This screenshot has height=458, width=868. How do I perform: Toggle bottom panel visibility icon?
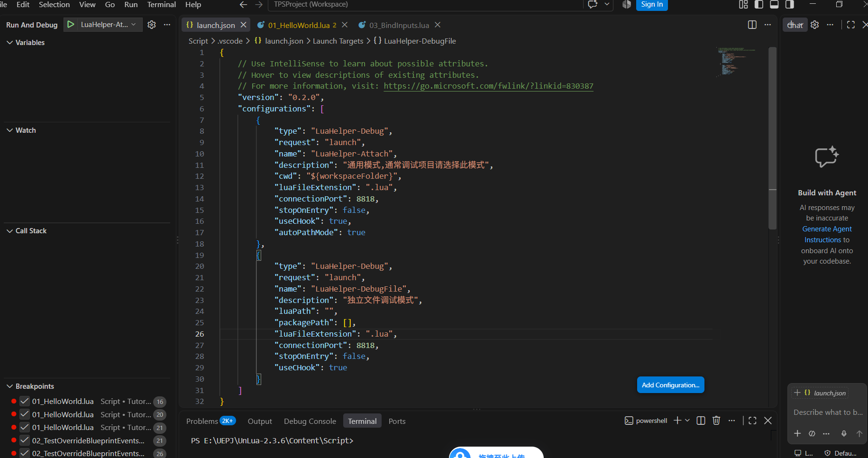(x=774, y=5)
